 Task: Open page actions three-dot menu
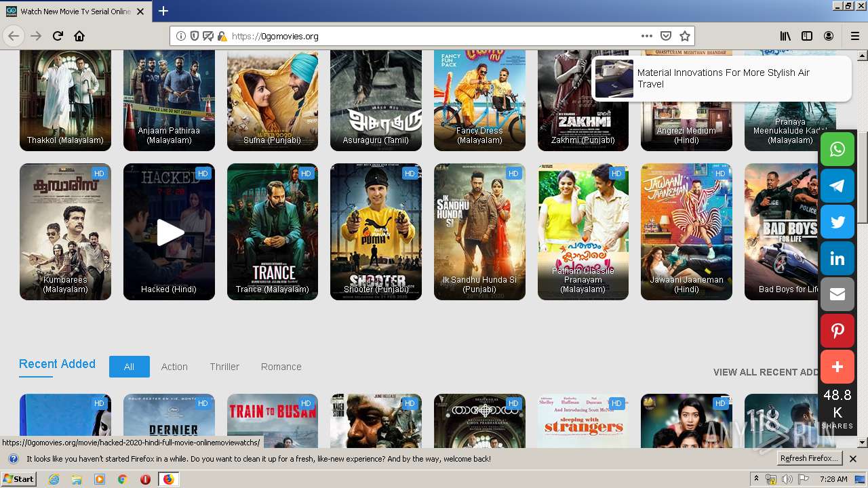click(x=647, y=36)
